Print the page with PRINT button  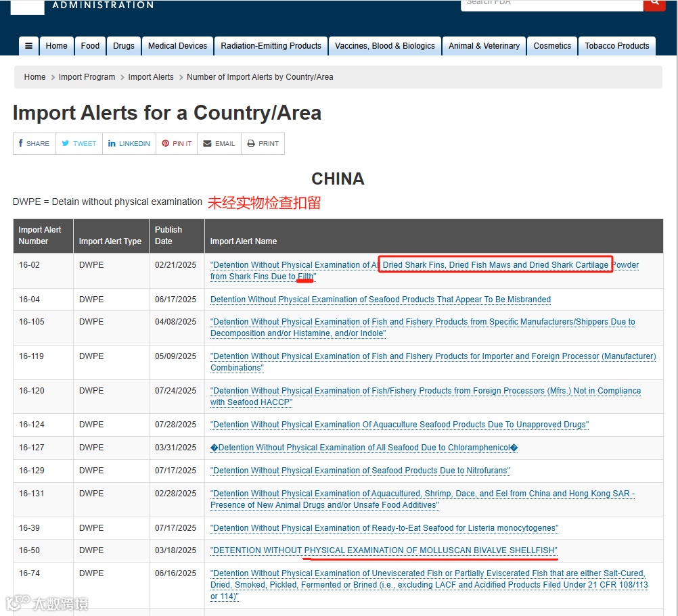263,143
